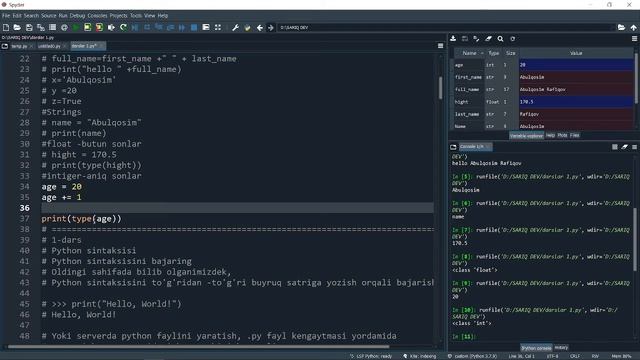Viewport: 640px width, 360px height.
Task: Interrupt the kernel with the console stop square
Action: coord(615,147)
